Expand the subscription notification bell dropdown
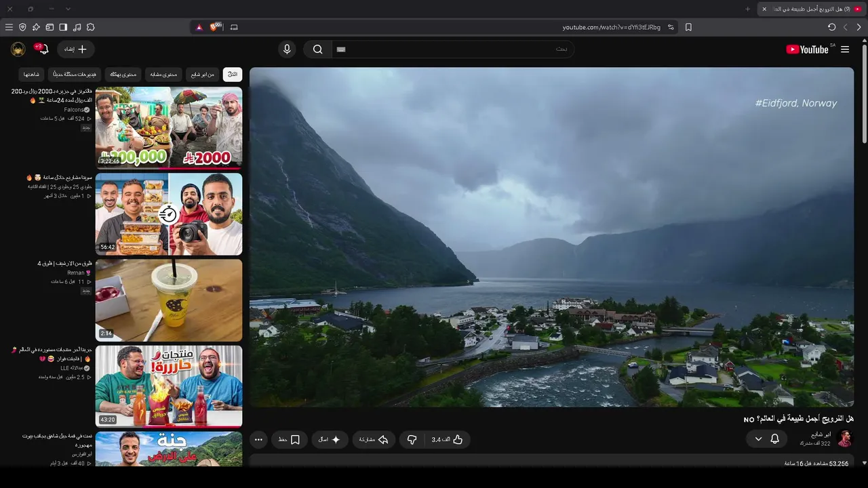The width and height of the screenshot is (868, 488). coord(767,439)
